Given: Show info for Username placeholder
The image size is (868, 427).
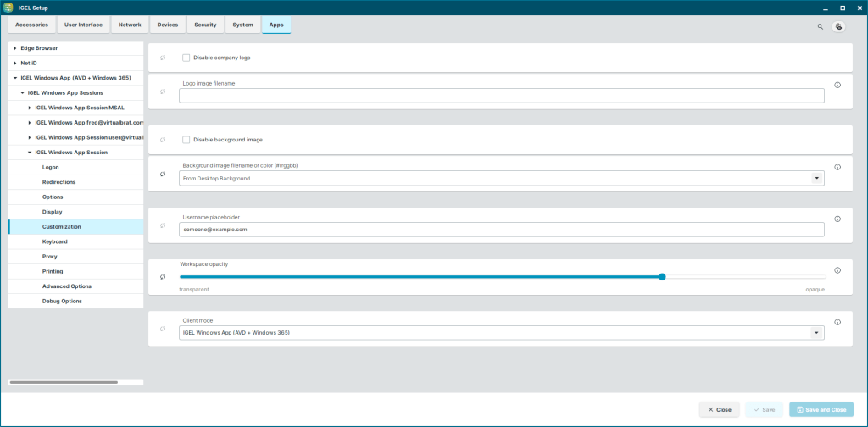Looking at the screenshot, I should tap(837, 219).
